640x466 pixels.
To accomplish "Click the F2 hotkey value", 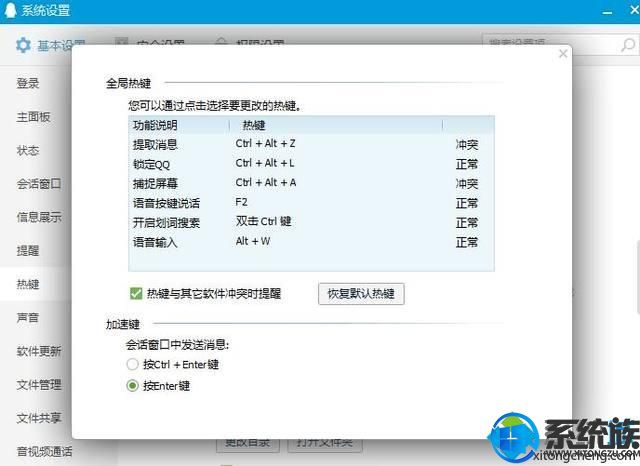I will pyautogui.click(x=241, y=202).
